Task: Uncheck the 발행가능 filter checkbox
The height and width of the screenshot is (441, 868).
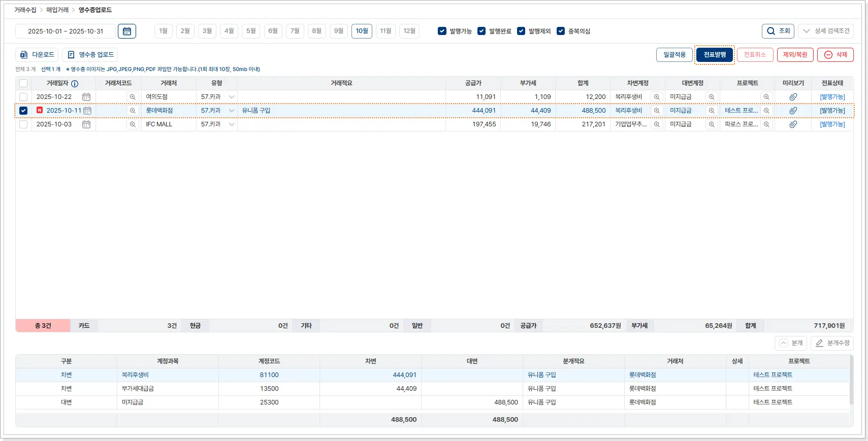Action: (x=442, y=31)
